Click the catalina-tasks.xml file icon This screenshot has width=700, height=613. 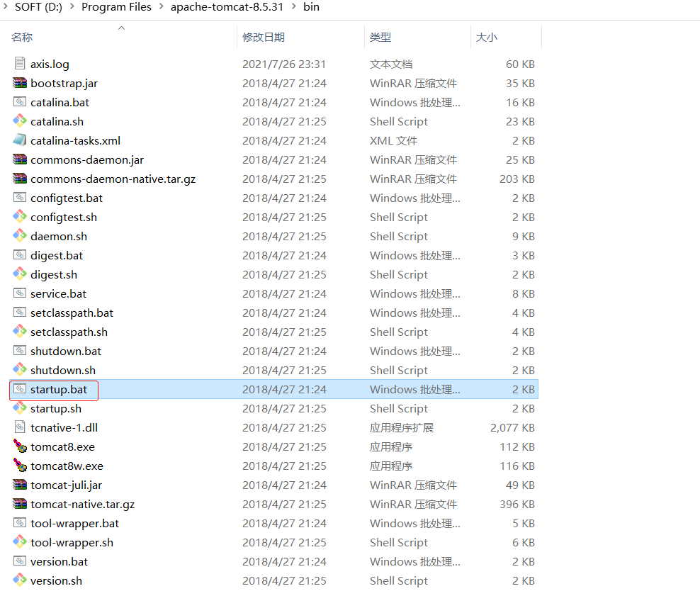(x=20, y=140)
